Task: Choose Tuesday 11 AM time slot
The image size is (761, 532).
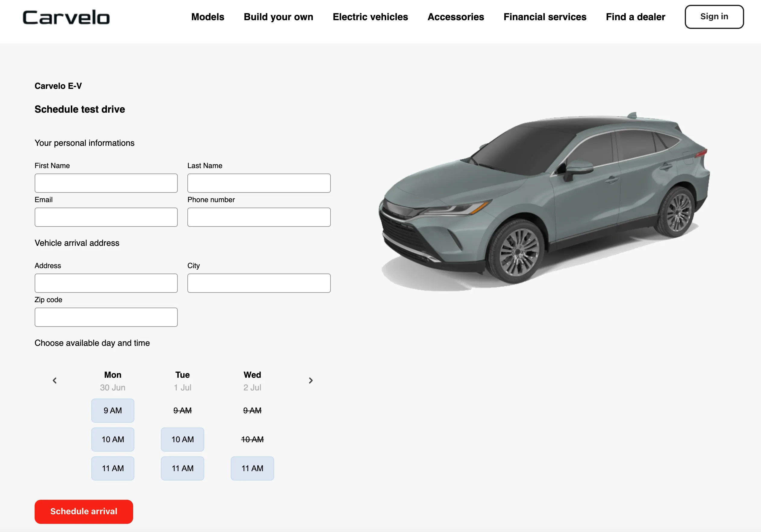Action: tap(183, 468)
